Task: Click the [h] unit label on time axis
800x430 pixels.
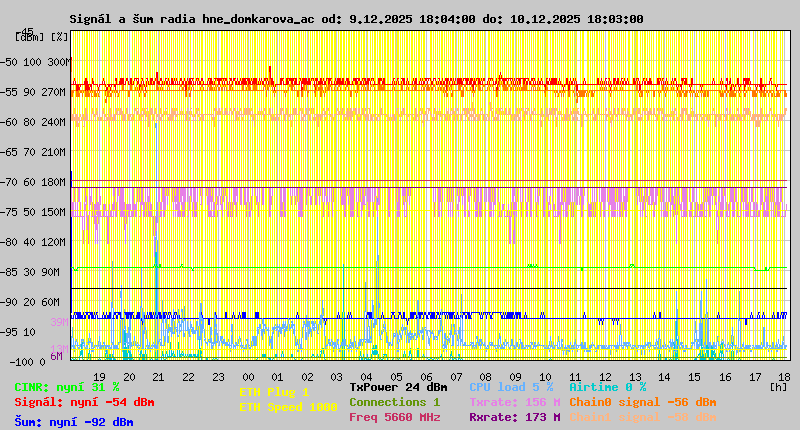Action: pos(778,386)
